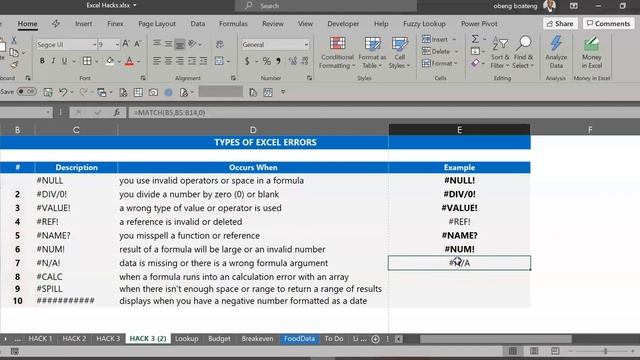The width and height of the screenshot is (640, 360).
Task: Open Format as Table
Action: 372,53
